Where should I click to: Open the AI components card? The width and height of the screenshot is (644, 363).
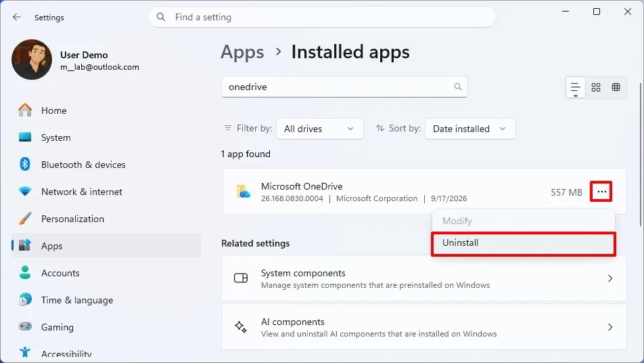click(424, 327)
